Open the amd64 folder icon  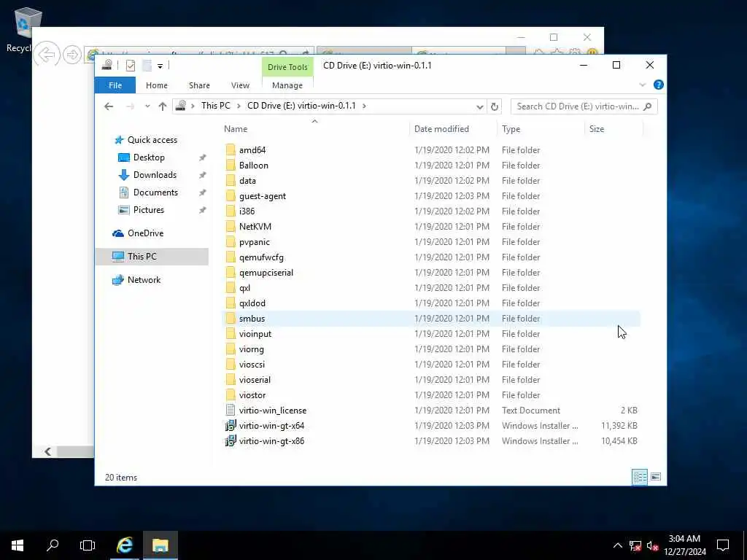(x=231, y=150)
